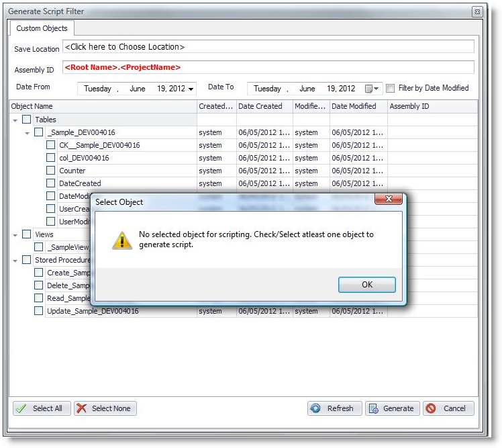Check the Tables group checkbox

point(27,120)
